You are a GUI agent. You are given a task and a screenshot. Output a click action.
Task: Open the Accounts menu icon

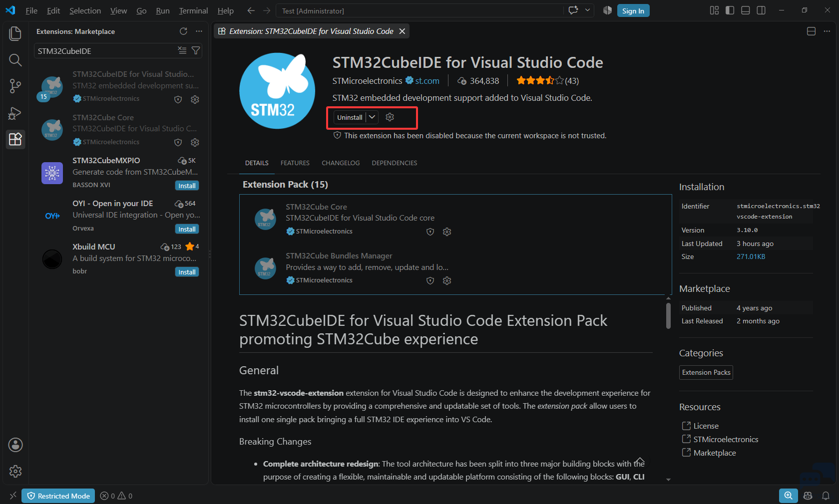coord(15,445)
